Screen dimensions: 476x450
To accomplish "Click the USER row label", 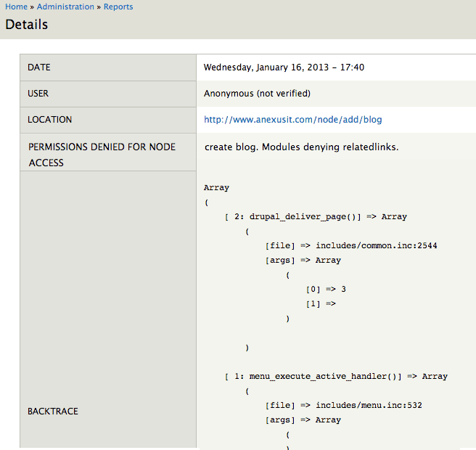I will (x=38, y=94).
